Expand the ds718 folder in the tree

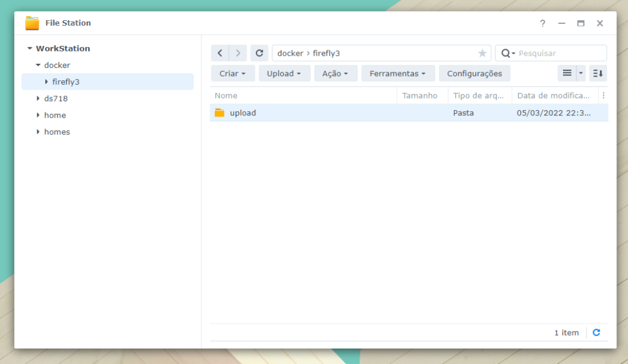coord(38,99)
